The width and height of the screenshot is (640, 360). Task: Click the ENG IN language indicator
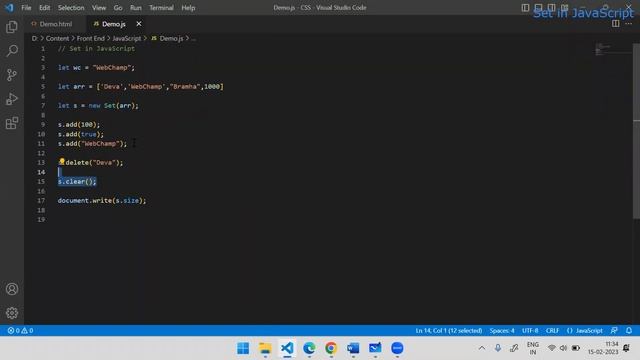point(533,348)
